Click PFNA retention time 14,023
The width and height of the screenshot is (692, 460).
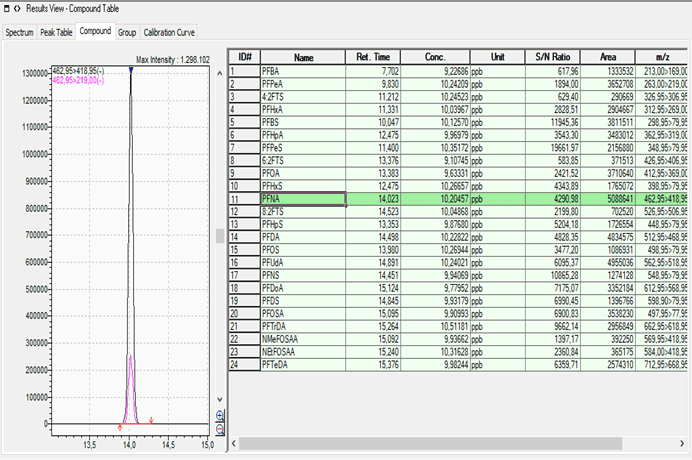click(x=388, y=199)
